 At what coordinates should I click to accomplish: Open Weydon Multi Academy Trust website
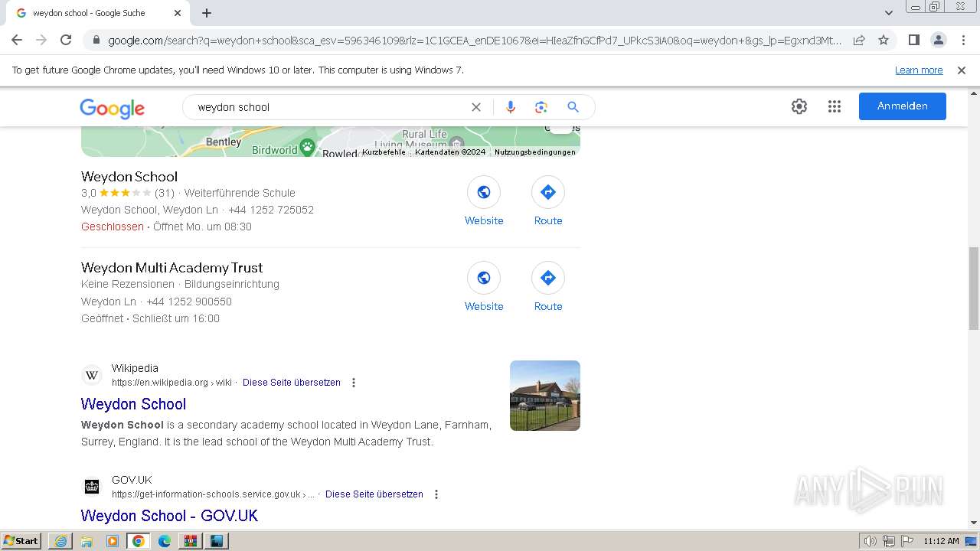tap(484, 278)
